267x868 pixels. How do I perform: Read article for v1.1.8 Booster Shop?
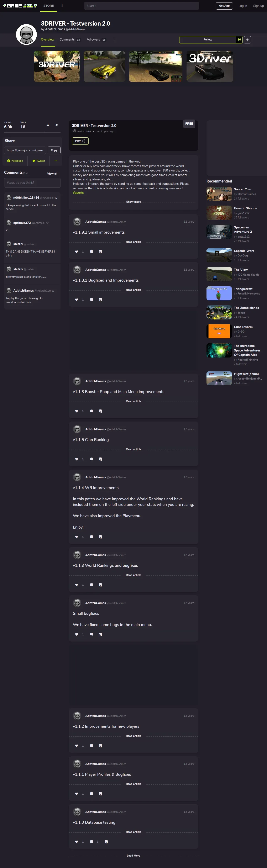coord(133,401)
